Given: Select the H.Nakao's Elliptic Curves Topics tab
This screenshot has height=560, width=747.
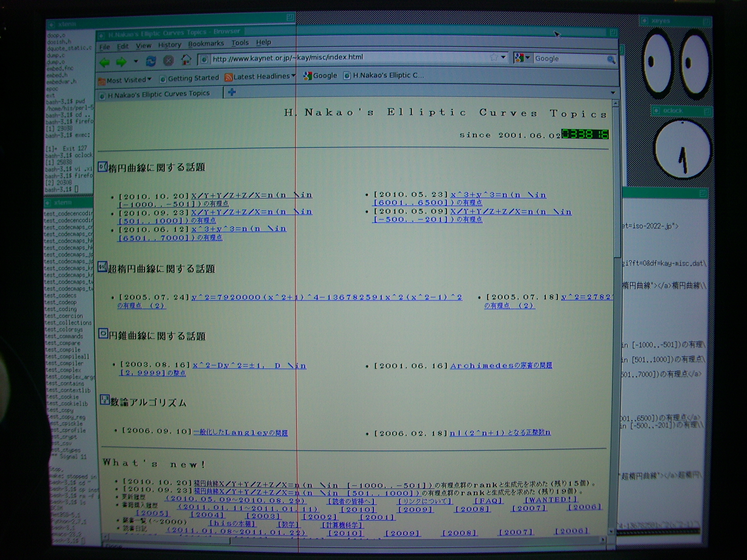Looking at the screenshot, I should tap(159, 94).
